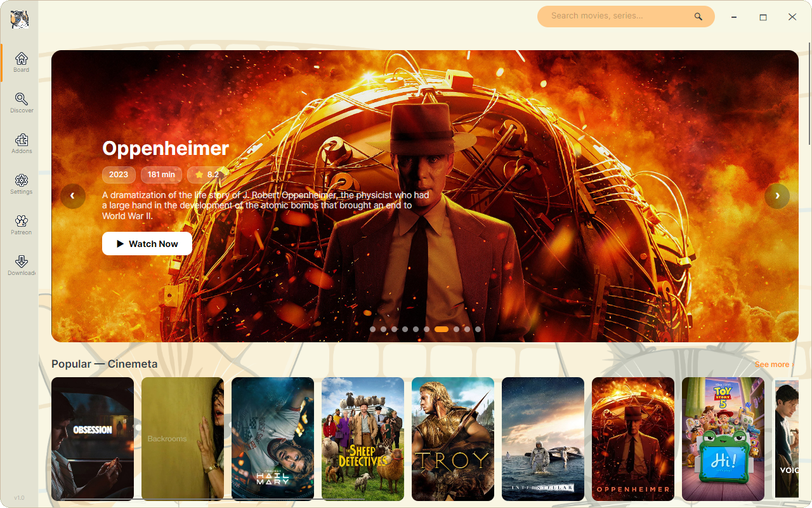Select the last carousel dot
This screenshot has width=812, height=508.
(x=478, y=330)
